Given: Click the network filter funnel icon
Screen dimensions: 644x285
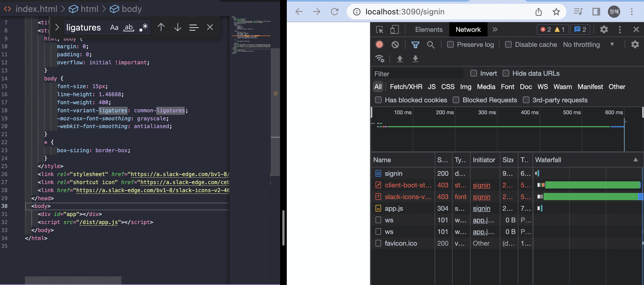Looking at the screenshot, I should tap(415, 45).
